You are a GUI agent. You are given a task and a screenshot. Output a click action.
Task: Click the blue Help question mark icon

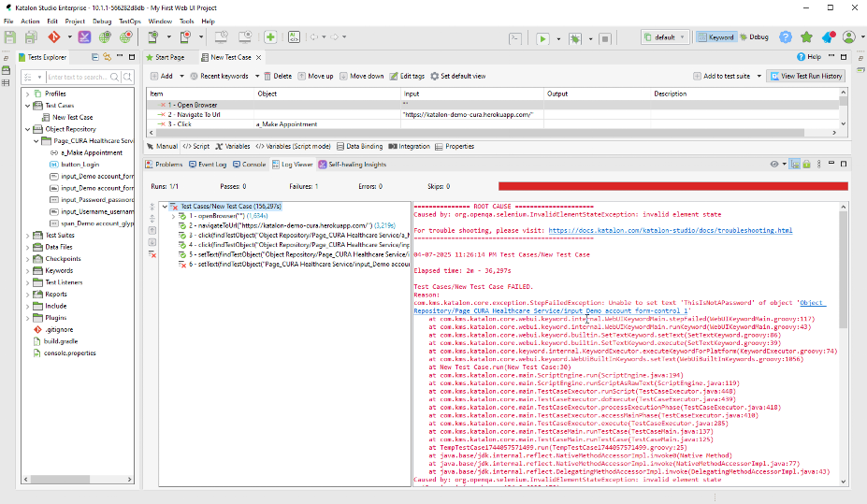pos(786,37)
